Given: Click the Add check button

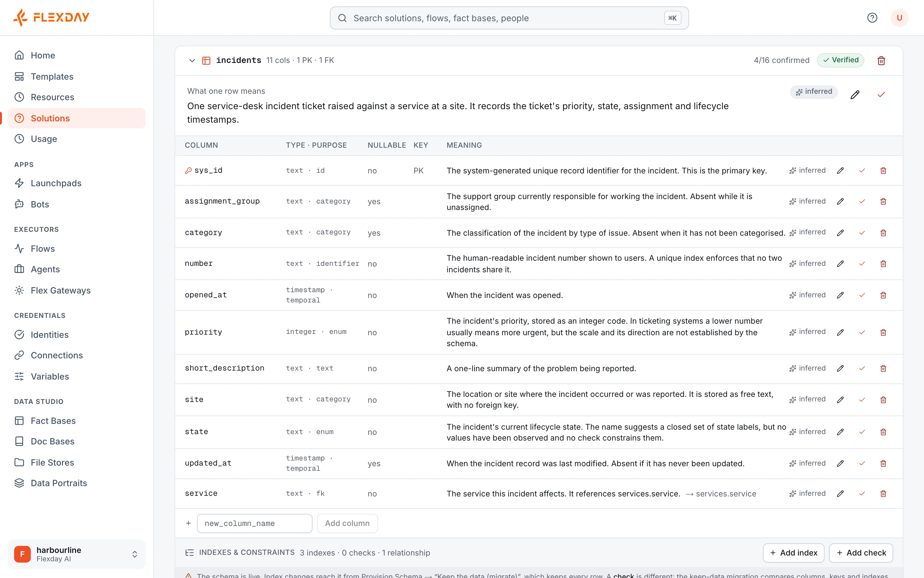Looking at the screenshot, I should click(860, 553).
